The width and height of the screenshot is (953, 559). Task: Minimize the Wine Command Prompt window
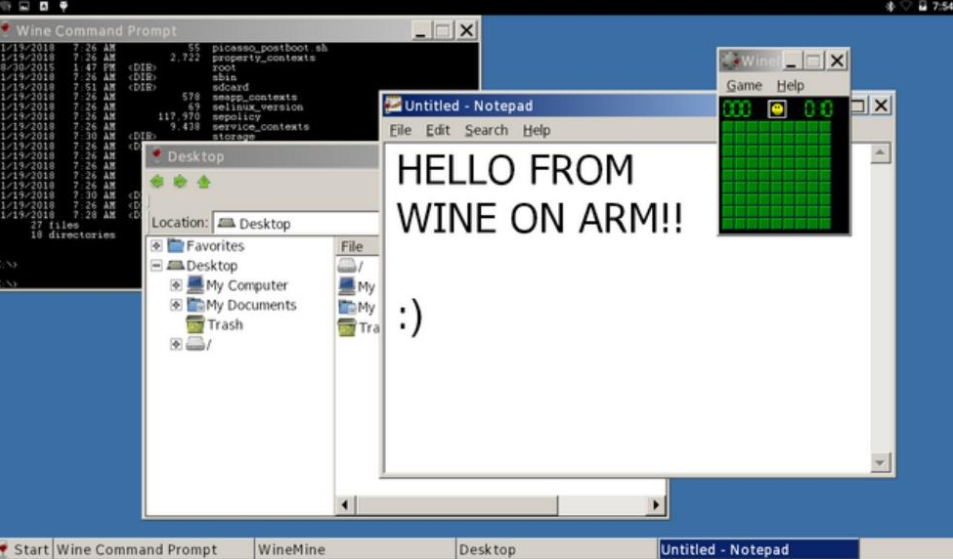tap(420, 30)
